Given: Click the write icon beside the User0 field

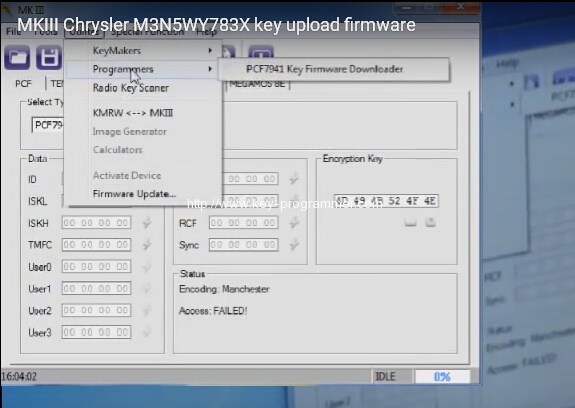Looking at the screenshot, I should point(147,267).
